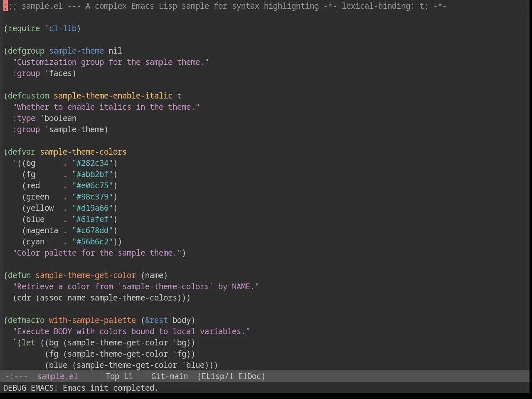
Task: Click 'lexical-binding: t' in the header comment
Action: pyautogui.click(x=382, y=6)
